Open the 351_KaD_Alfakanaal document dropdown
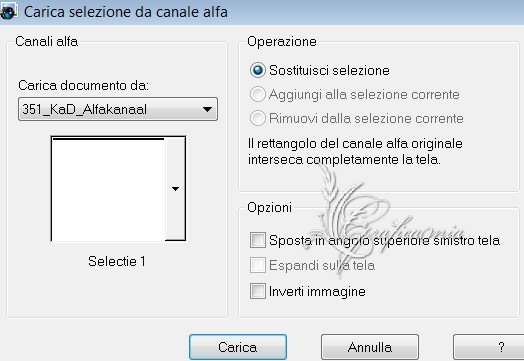 pyautogui.click(x=207, y=109)
